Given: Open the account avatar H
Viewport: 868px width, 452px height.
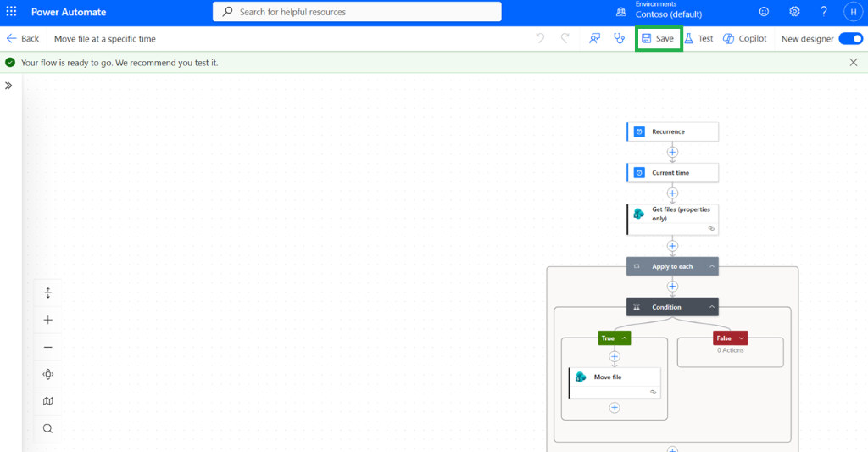Looking at the screenshot, I should tap(853, 12).
